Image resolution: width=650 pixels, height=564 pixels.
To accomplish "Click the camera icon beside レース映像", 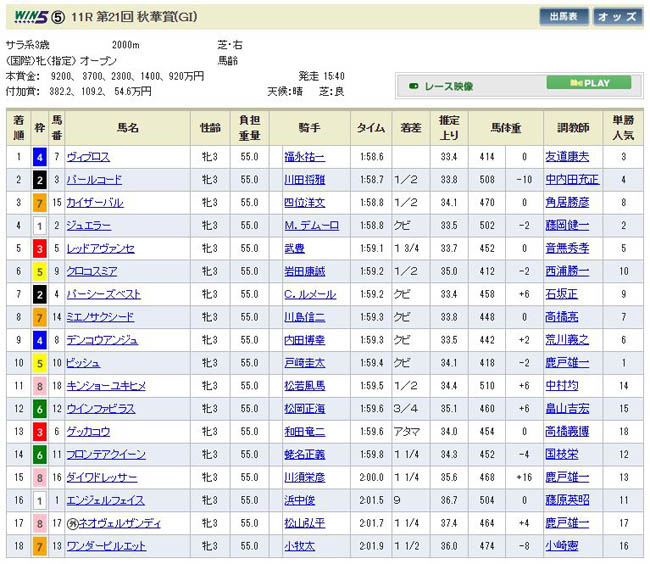I will [x=415, y=84].
